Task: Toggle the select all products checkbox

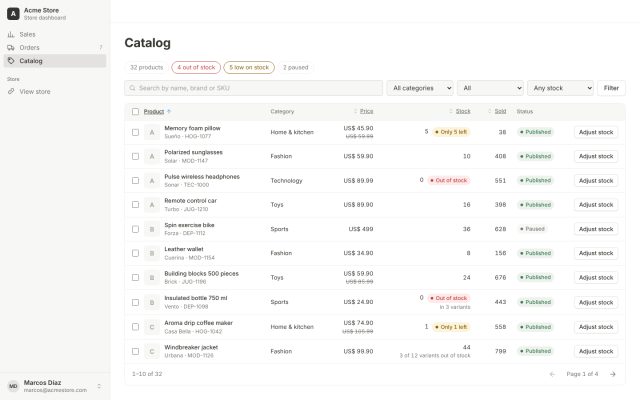Action: coord(136,111)
